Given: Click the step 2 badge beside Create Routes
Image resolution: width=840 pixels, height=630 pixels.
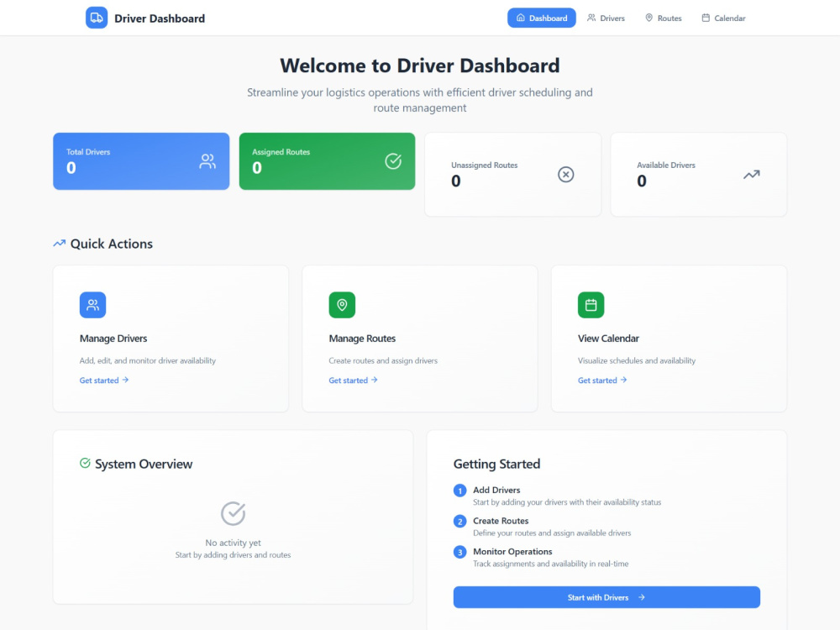Looking at the screenshot, I should coord(459,522).
